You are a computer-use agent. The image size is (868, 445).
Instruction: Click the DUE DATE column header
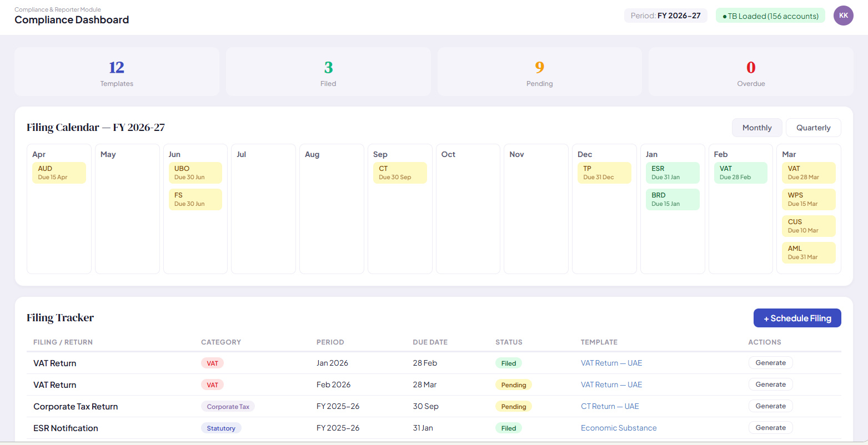pos(430,342)
